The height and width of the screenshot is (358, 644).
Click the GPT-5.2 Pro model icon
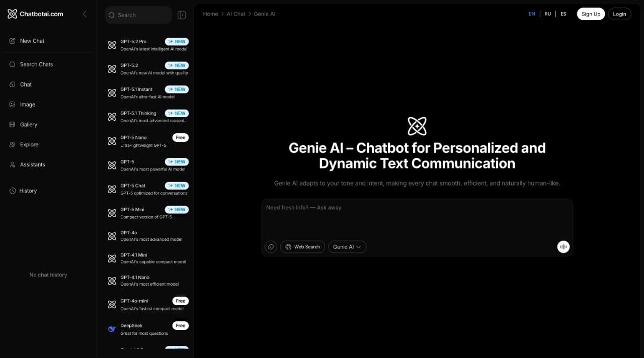[112, 45]
